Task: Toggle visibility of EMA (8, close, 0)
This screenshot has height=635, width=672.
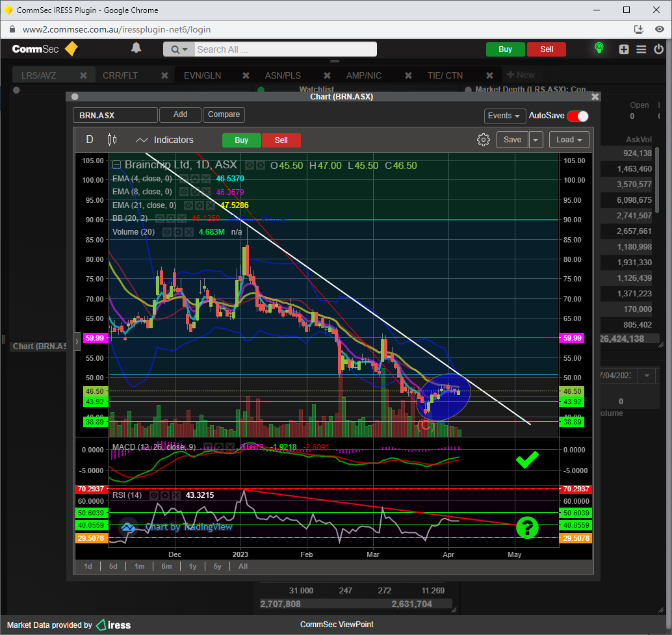Action: point(185,192)
